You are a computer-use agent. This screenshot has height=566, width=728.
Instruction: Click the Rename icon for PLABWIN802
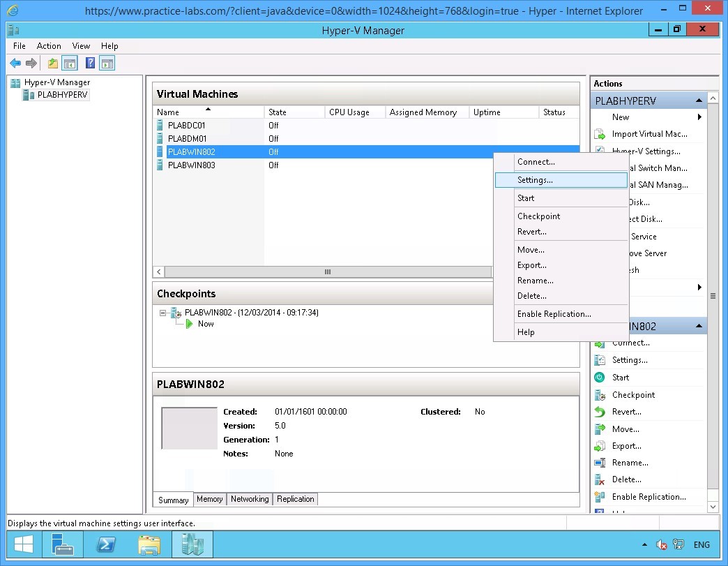[x=601, y=462]
